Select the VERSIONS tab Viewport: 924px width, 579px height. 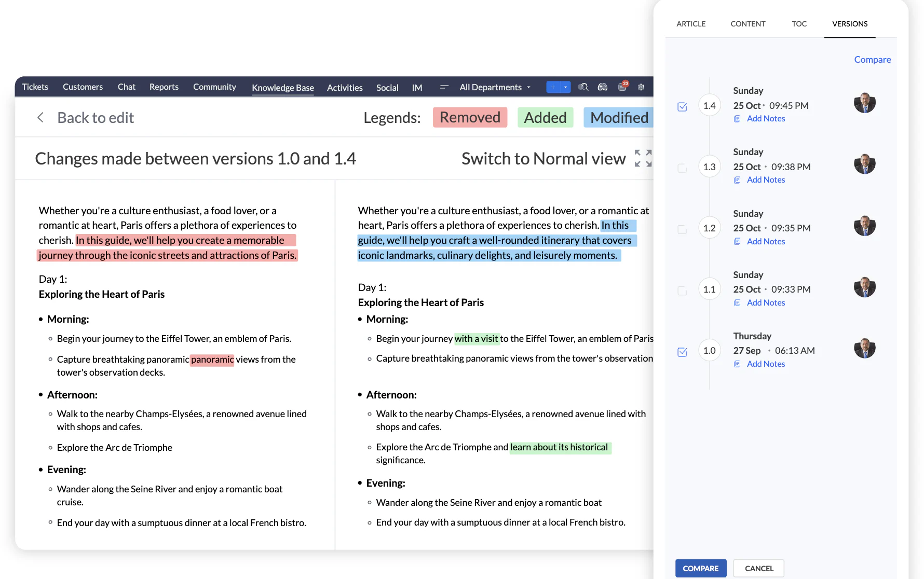pos(850,24)
